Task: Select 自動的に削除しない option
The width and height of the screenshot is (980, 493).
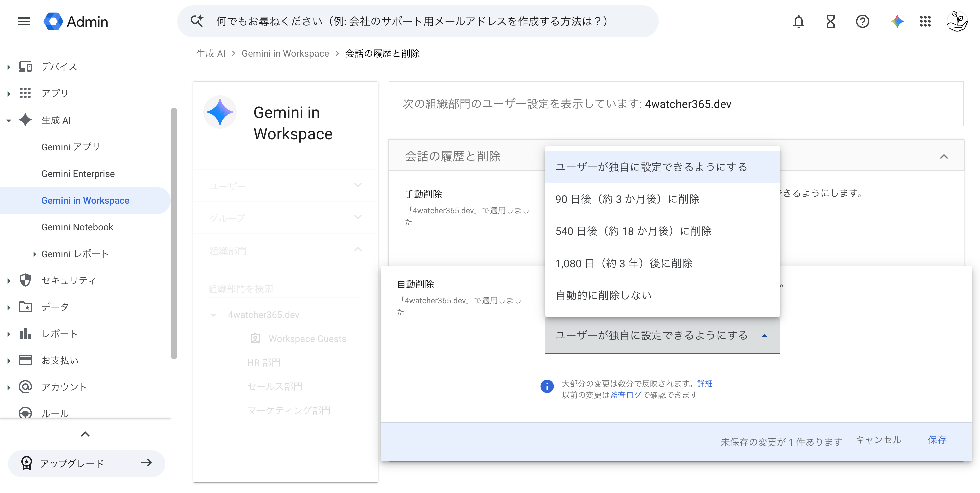Action: [662, 295]
